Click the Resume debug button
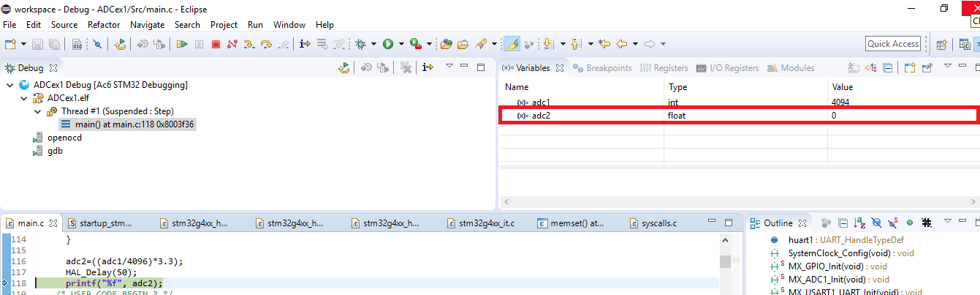The width and height of the screenshot is (980, 295). 182,44
